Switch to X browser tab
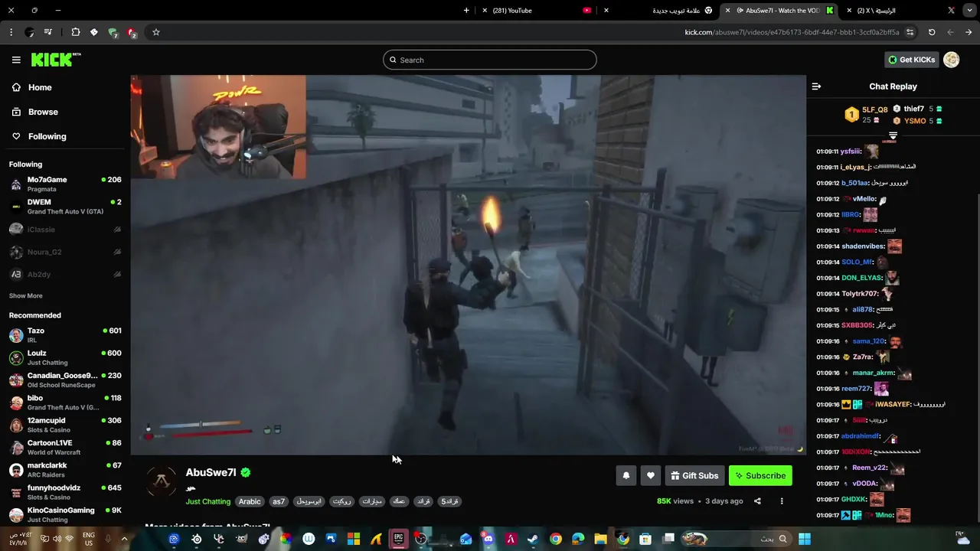The image size is (980, 551). click(x=900, y=11)
